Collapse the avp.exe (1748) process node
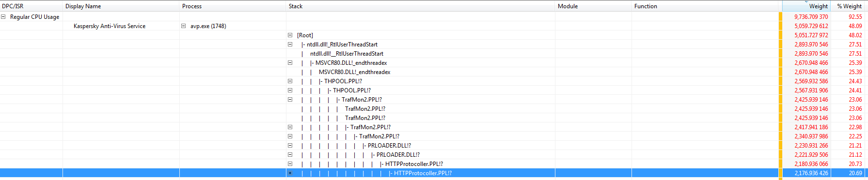 click(x=183, y=26)
